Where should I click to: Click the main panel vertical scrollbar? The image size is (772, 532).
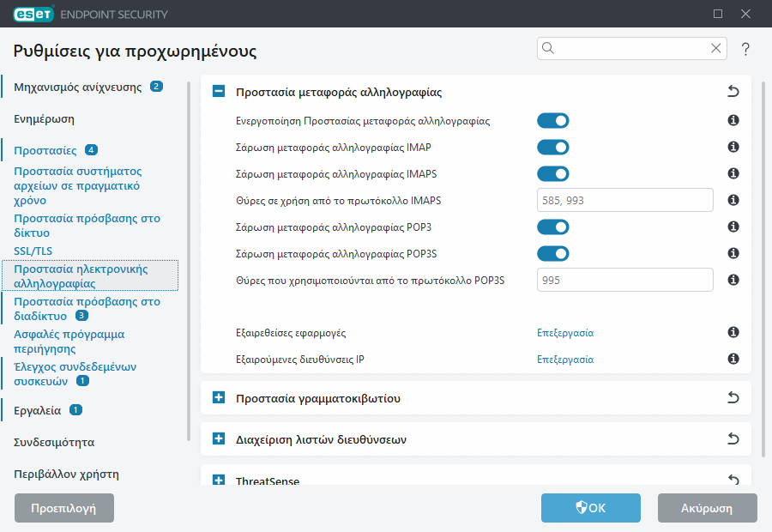763,269
